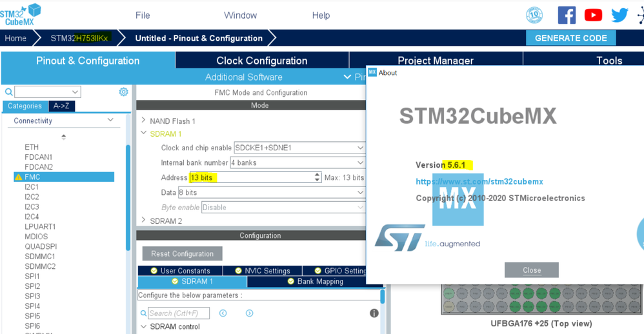The image size is (644, 334).
Task: Open the peripheral search combo box dropdown
Action: [75, 92]
